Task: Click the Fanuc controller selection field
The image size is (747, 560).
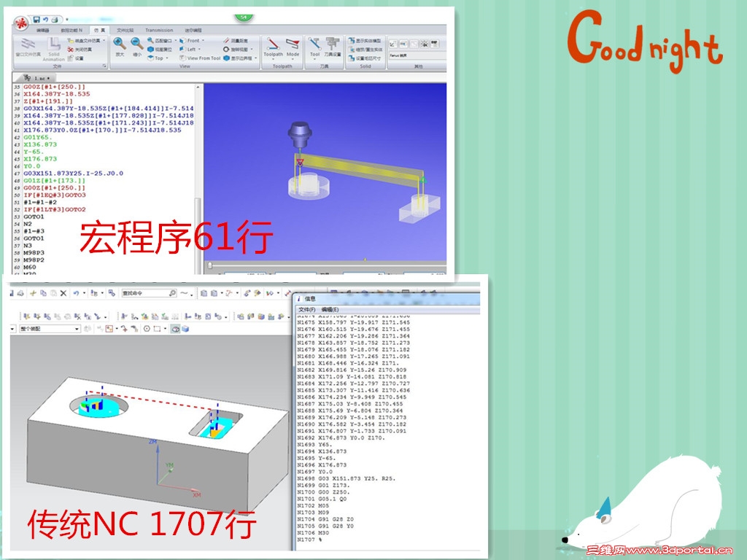Action: (x=417, y=55)
